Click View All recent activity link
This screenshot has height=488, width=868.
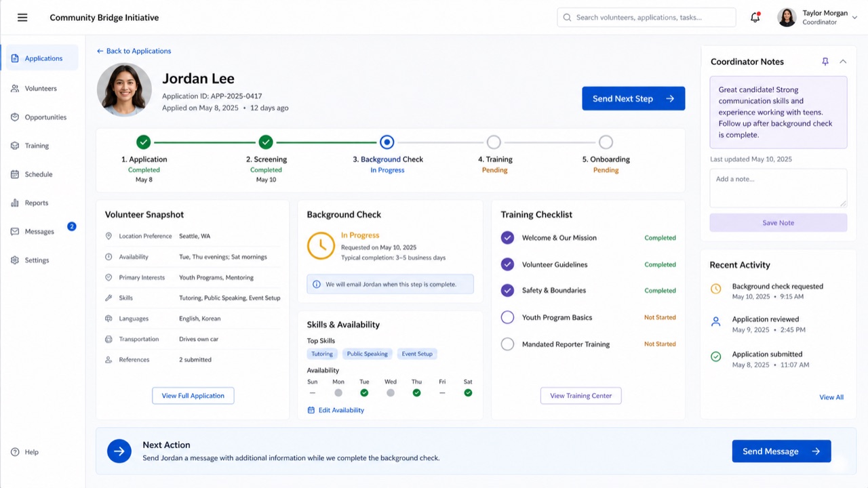click(831, 397)
